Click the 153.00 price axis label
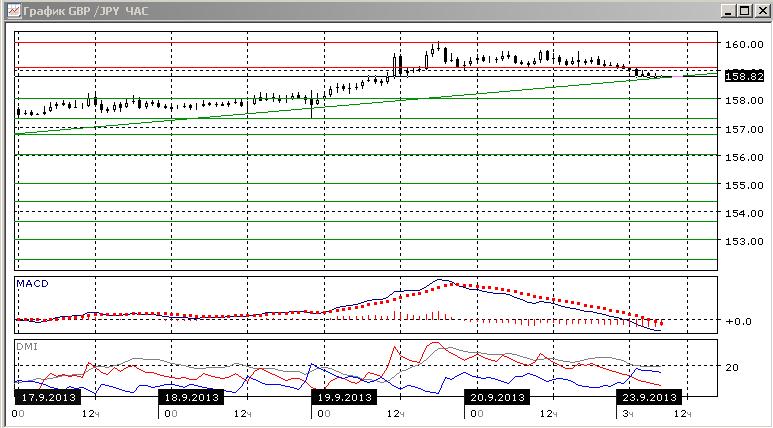Image resolution: width=773 pixels, height=428 pixels. 744,241
